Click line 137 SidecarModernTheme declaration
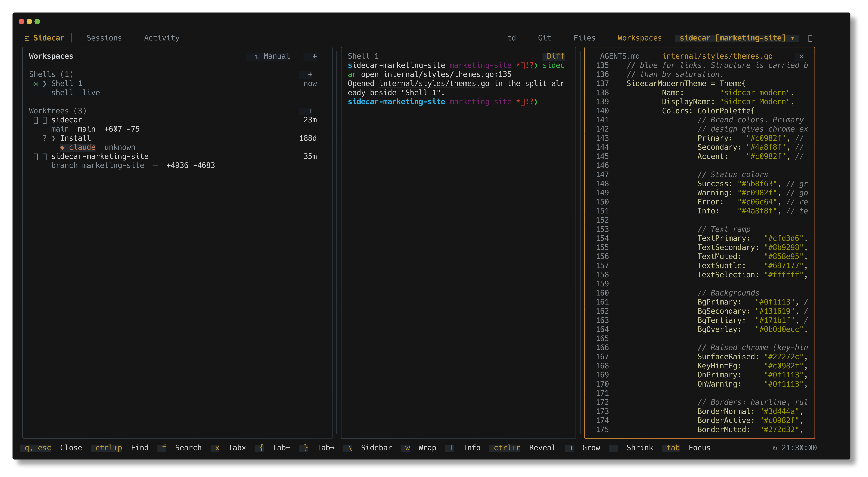 (686, 84)
